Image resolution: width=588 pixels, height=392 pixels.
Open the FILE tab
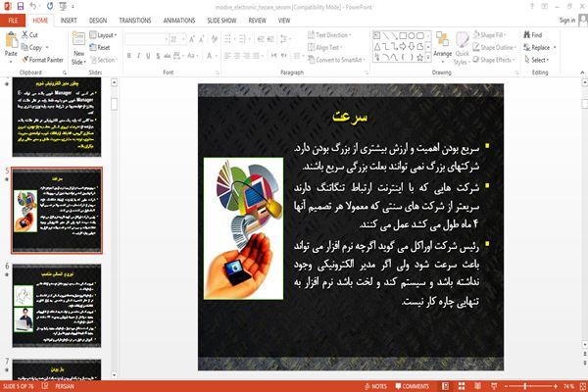click(x=13, y=21)
